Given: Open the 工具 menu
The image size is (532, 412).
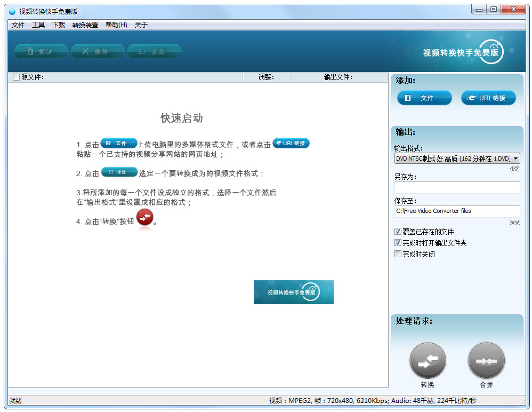Looking at the screenshot, I should click(38, 25).
